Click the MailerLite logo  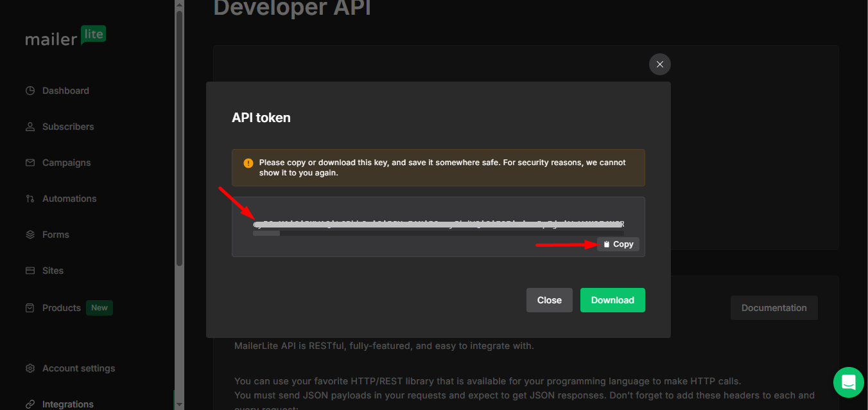click(x=65, y=37)
